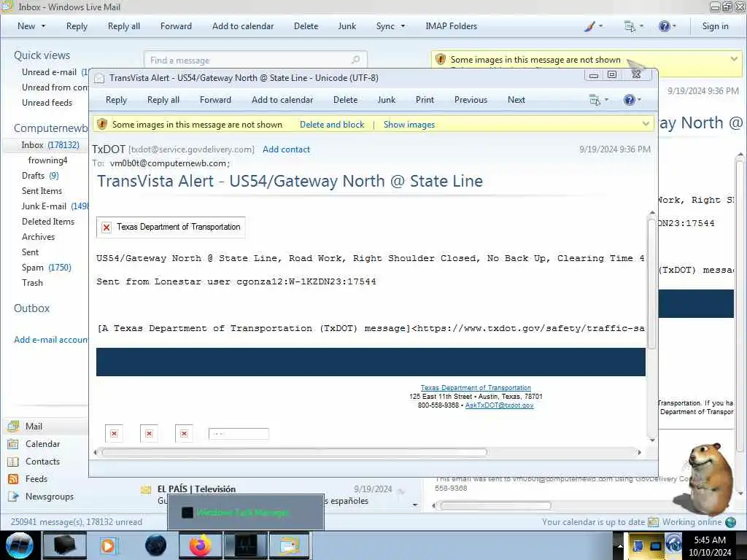
Task: Click the third broken image icon at bottom
Action: click(x=184, y=433)
